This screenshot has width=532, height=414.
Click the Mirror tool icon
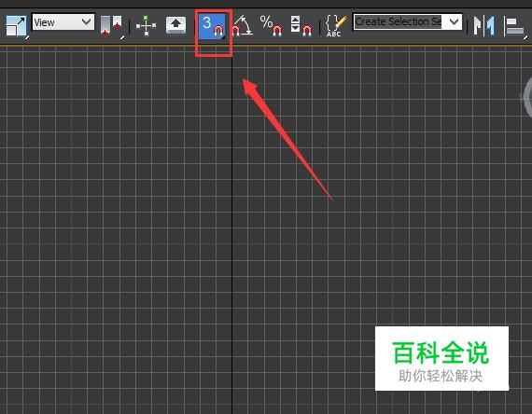(x=483, y=26)
